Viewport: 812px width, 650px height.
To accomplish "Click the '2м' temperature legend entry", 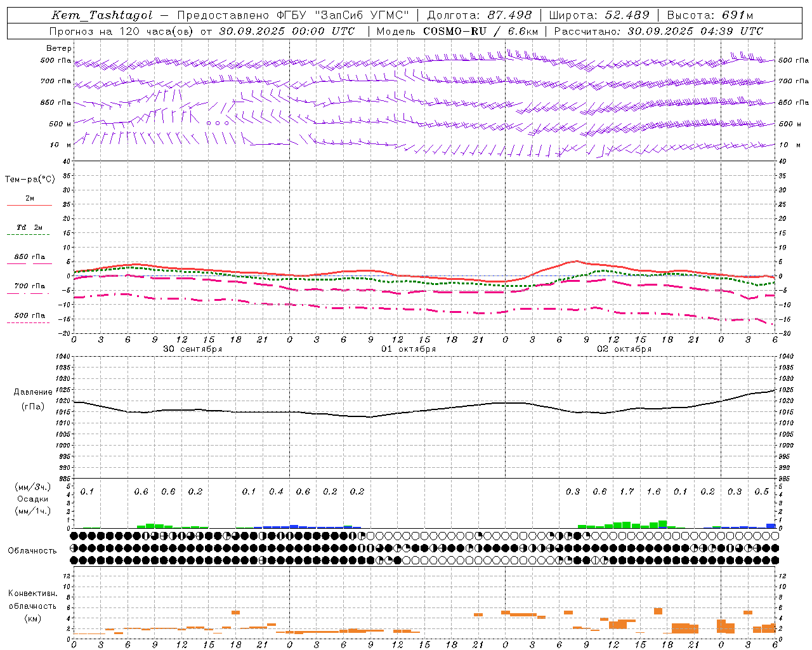I will [x=30, y=198].
